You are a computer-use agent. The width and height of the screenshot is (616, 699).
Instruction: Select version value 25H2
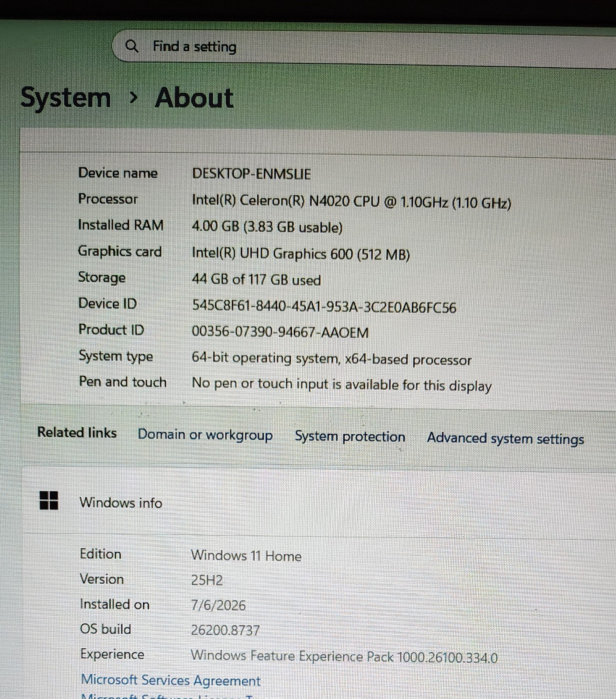207,580
